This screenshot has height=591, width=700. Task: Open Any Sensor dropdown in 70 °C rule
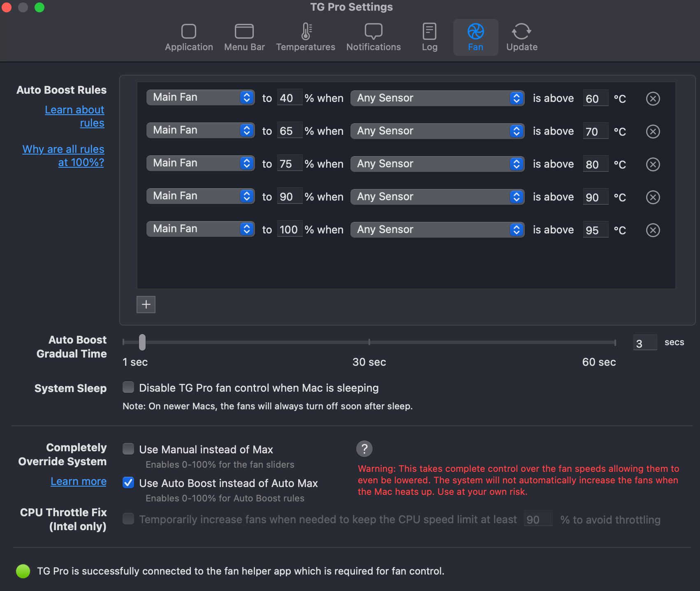pyautogui.click(x=437, y=131)
